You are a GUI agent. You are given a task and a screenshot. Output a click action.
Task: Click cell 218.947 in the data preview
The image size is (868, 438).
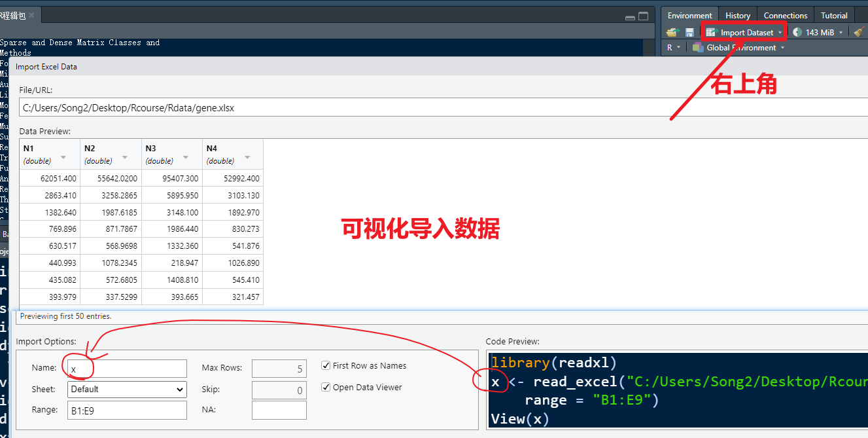pos(172,263)
